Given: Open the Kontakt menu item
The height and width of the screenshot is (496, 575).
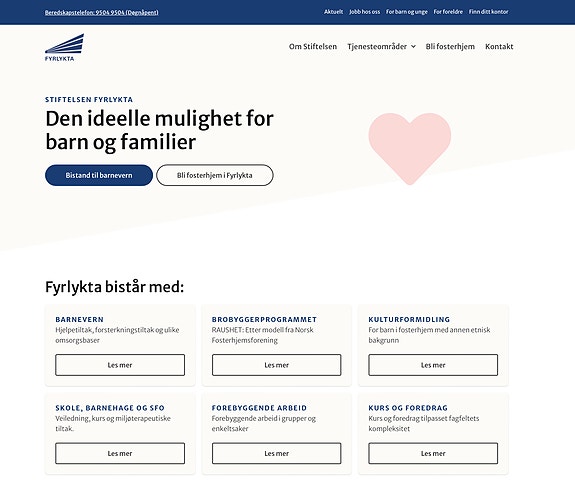Looking at the screenshot, I should click(x=499, y=47).
